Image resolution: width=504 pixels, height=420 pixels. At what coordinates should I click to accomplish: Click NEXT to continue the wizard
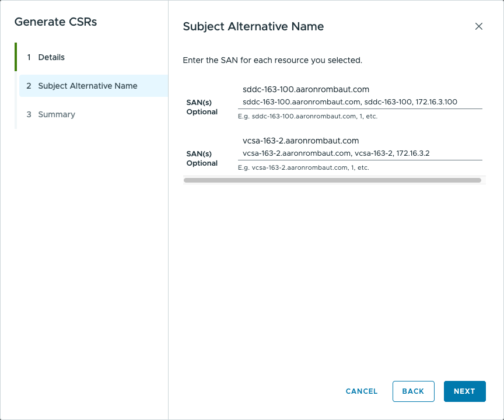(x=464, y=391)
